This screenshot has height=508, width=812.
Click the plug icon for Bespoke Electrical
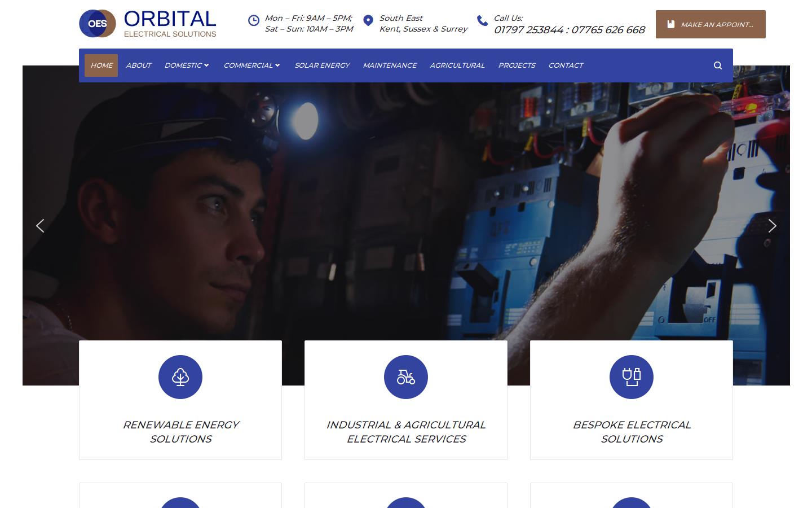(632, 377)
